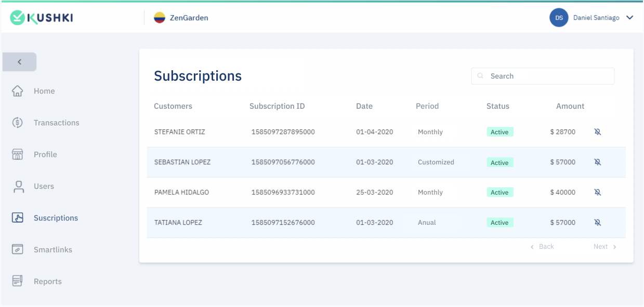Click the magnifier icon in search box
This screenshot has width=644, height=307.
pyautogui.click(x=480, y=76)
